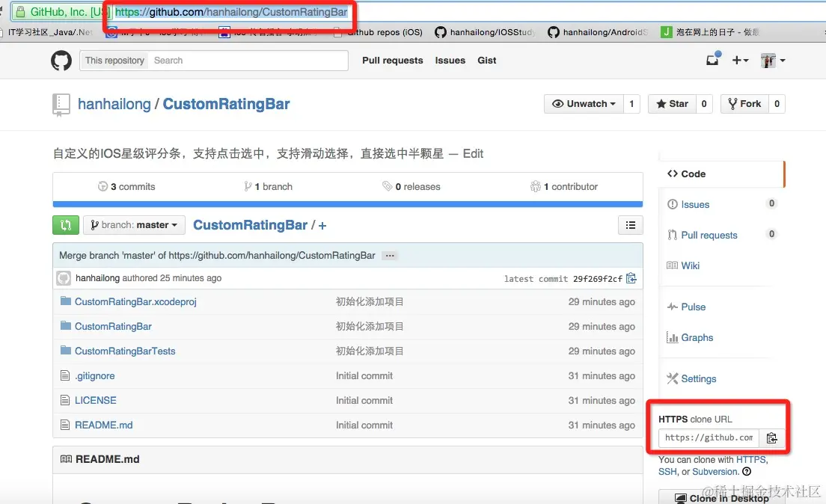Open the CustomRatingBar repository title link
This screenshot has width=826, height=504.
(226, 104)
